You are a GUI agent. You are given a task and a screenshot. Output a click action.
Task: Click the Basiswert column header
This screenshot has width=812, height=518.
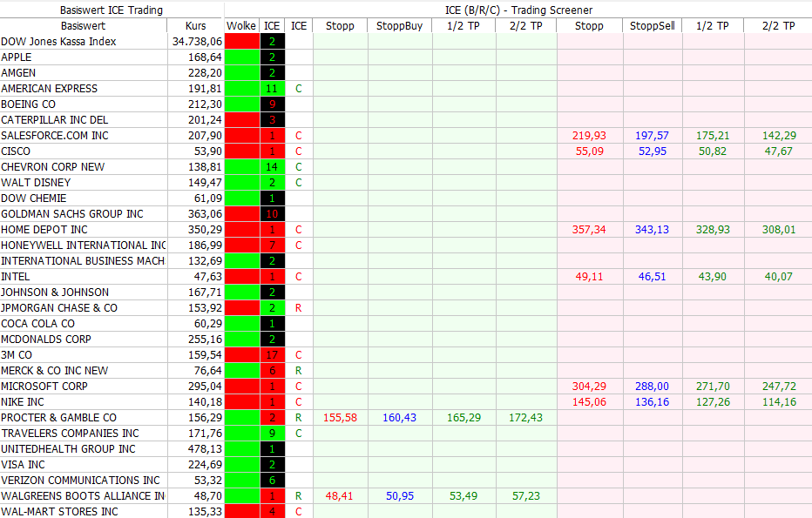(x=83, y=26)
